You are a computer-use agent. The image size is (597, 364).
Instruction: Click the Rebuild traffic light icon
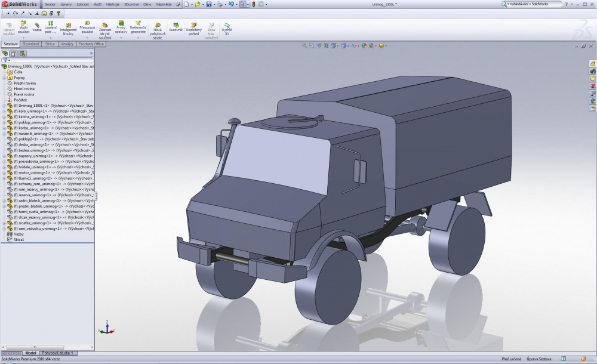(x=254, y=4)
